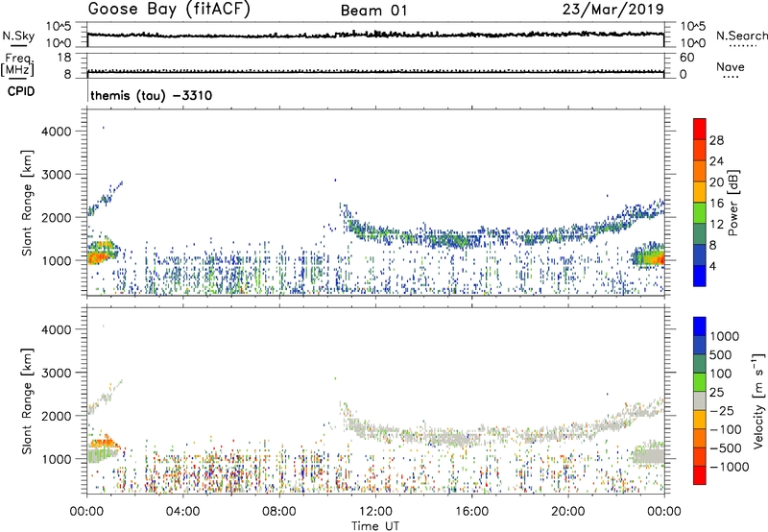Click the blue top of Velocity colorbar
This screenshot has width=768, height=532.
pos(700,326)
